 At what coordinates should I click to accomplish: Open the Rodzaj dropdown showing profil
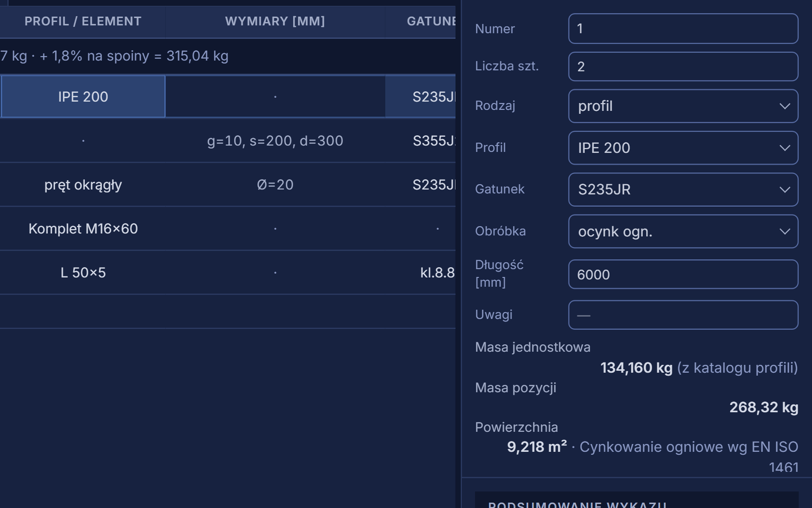coord(683,106)
